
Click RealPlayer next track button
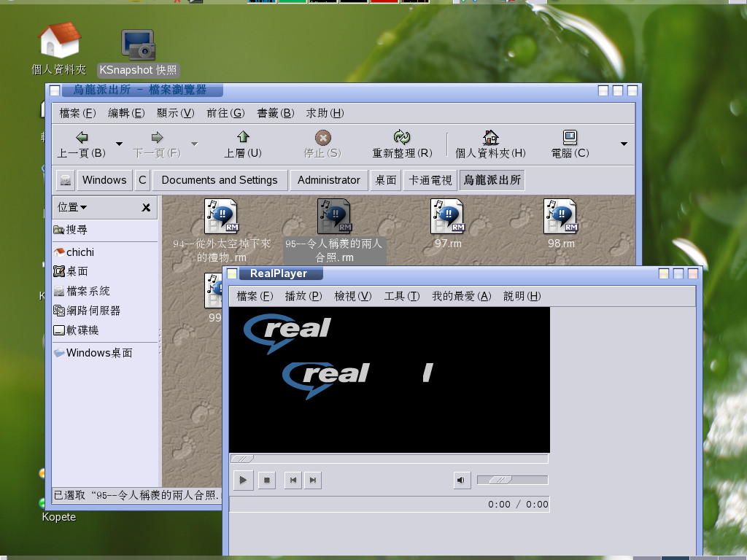click(312, 480)
